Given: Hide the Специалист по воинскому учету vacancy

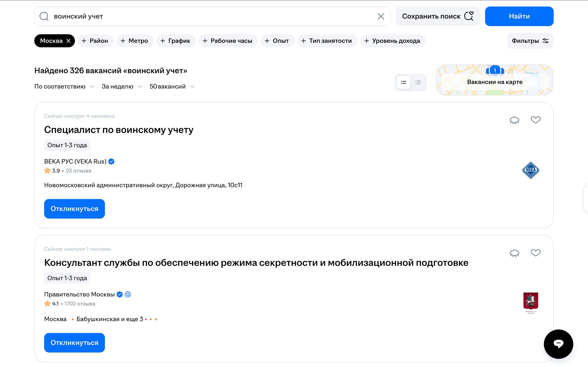Looking at the screenshot, I should [x=514, y=120].
